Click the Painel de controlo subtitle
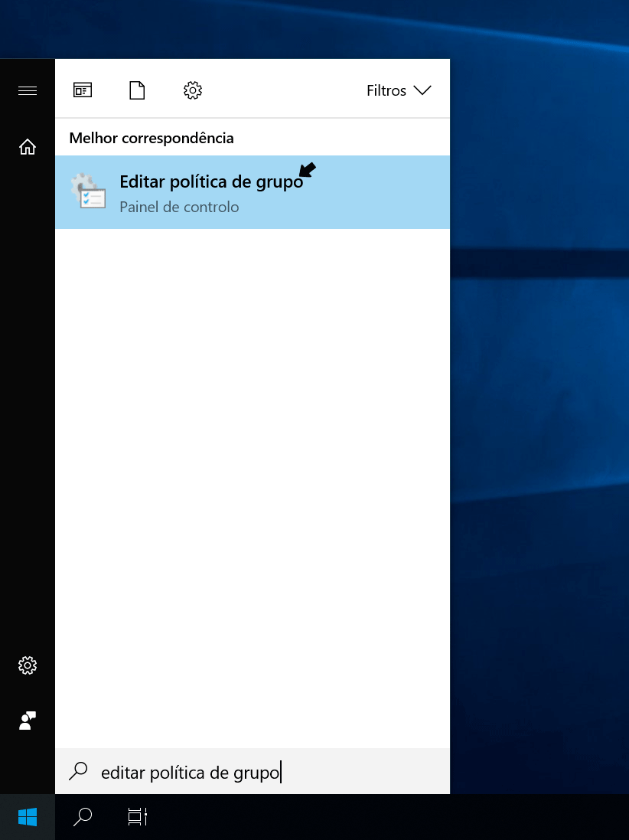This screenshot has height=840, width=629. [179, 207]
